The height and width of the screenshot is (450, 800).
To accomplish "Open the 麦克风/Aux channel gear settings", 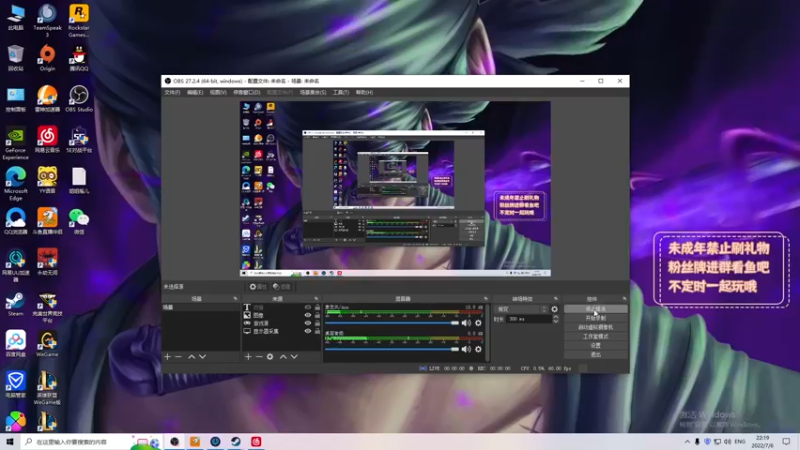I will 478,323.
